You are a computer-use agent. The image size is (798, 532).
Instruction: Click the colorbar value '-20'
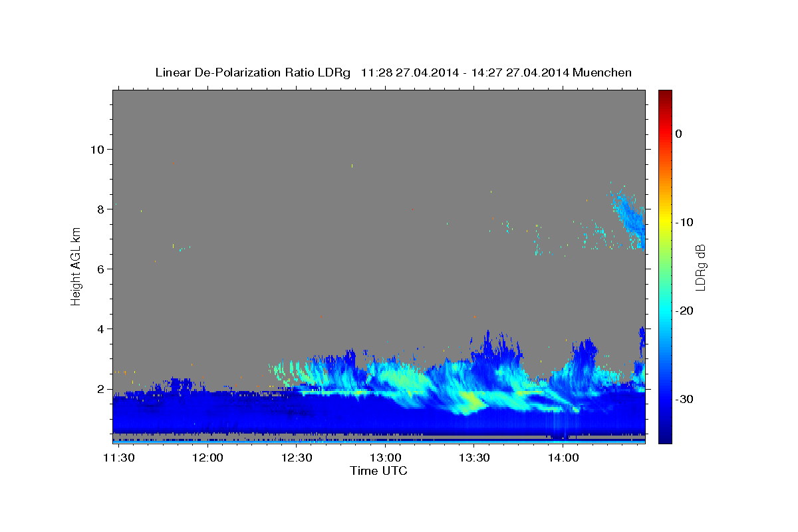tap(684, 311)
